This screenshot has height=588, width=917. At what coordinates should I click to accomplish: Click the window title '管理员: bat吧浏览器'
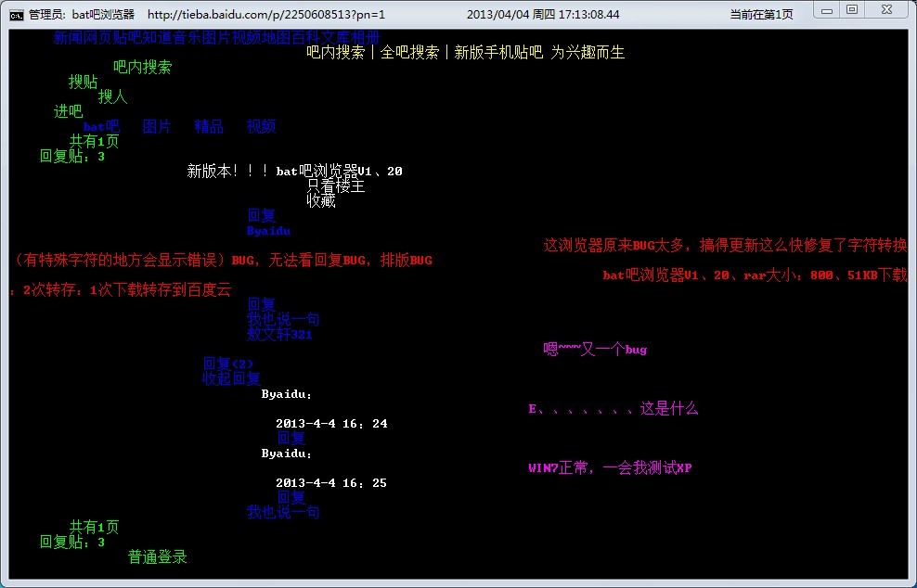[82, 15]
